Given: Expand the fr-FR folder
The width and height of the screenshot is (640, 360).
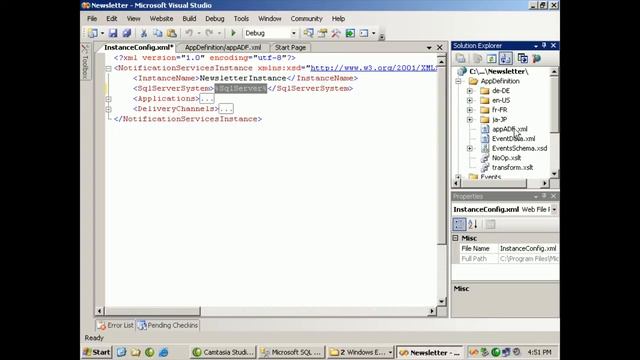Looking at the screenshot, I should coord(470,110).
